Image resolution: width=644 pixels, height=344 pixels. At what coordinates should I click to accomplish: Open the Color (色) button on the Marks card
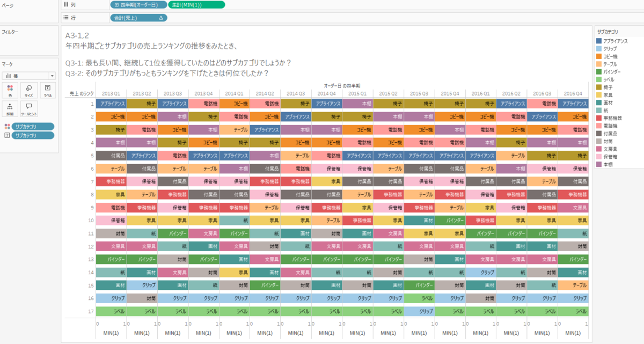pos(9,90)
